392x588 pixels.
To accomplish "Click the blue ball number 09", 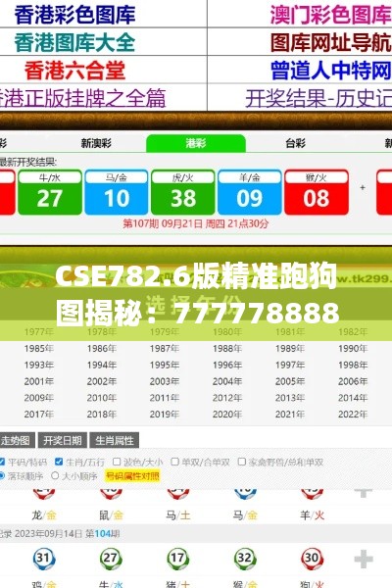I will [250, 192].
